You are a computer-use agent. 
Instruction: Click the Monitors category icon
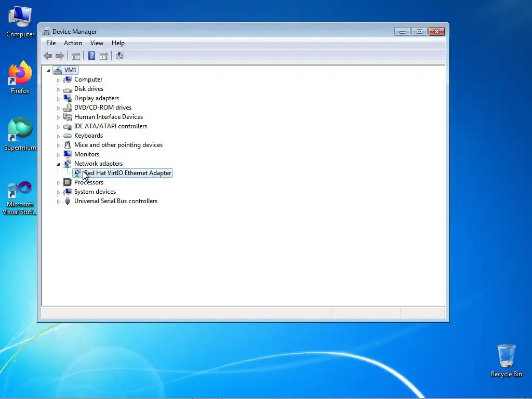click(x=68, y=154)
